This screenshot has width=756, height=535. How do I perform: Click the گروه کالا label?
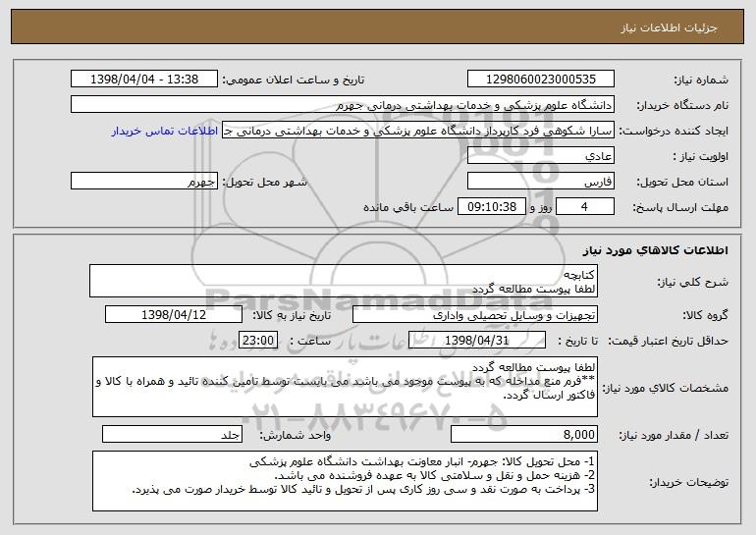(706, 315)
